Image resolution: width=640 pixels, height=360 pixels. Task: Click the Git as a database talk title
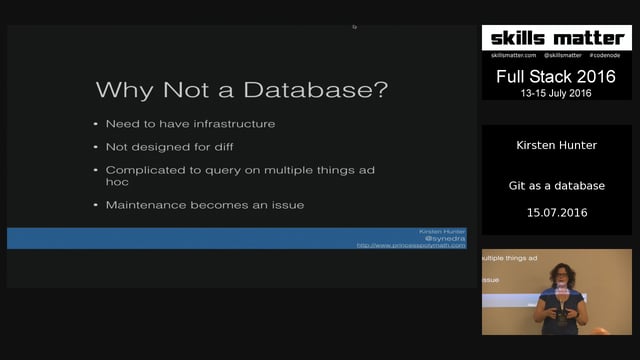(557, 186)
